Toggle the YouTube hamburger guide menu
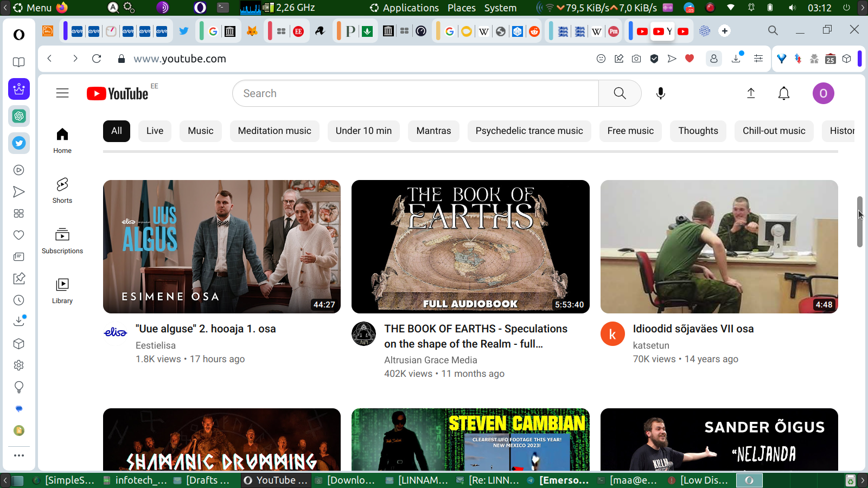Viewport: 868px width, 488px height. tap(62, 93)
